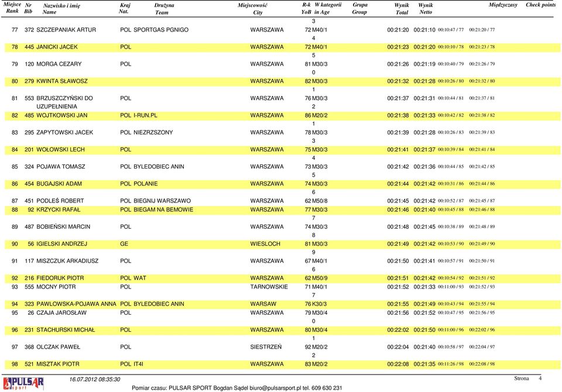
Task: Click total time 00:22:08
Action: point(398,364)
